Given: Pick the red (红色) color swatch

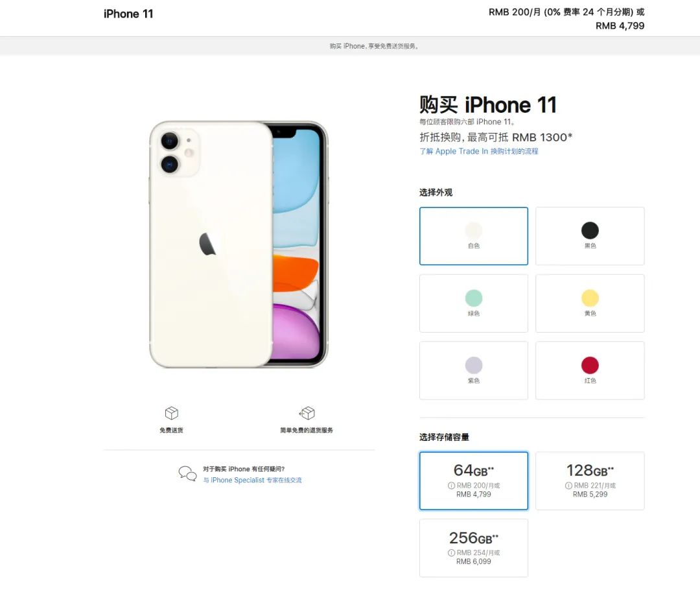Looking at the screenshot, I should 590,370.
